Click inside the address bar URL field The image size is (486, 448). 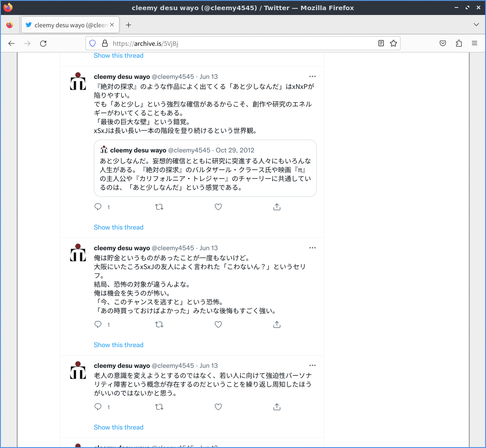(242, 43)
